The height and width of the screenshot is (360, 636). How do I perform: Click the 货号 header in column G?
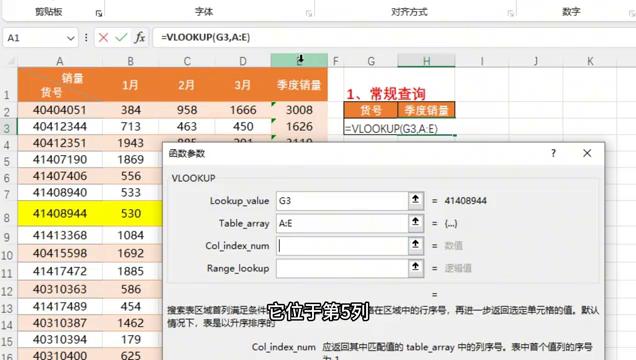click(x=371, y=110)
